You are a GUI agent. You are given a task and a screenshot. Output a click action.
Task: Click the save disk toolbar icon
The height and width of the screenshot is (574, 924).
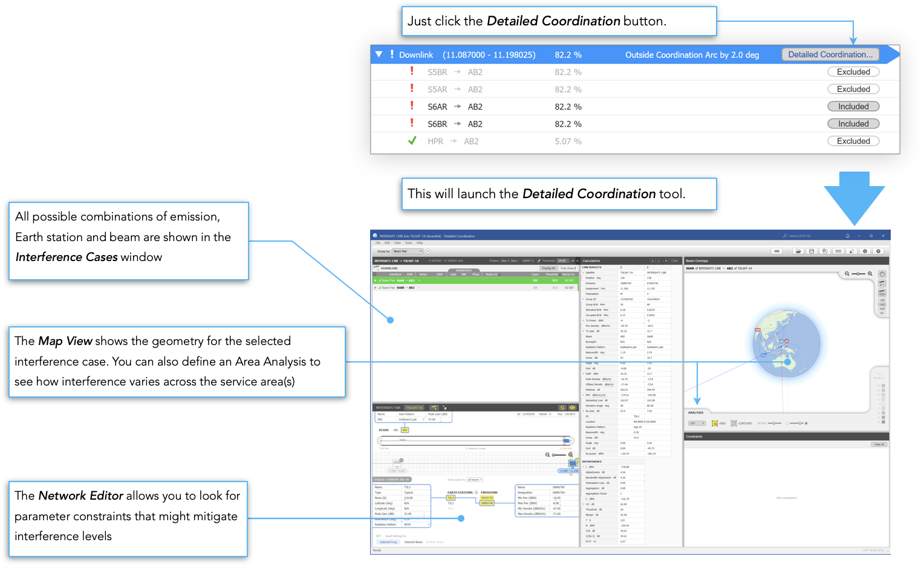coord(812,251)
